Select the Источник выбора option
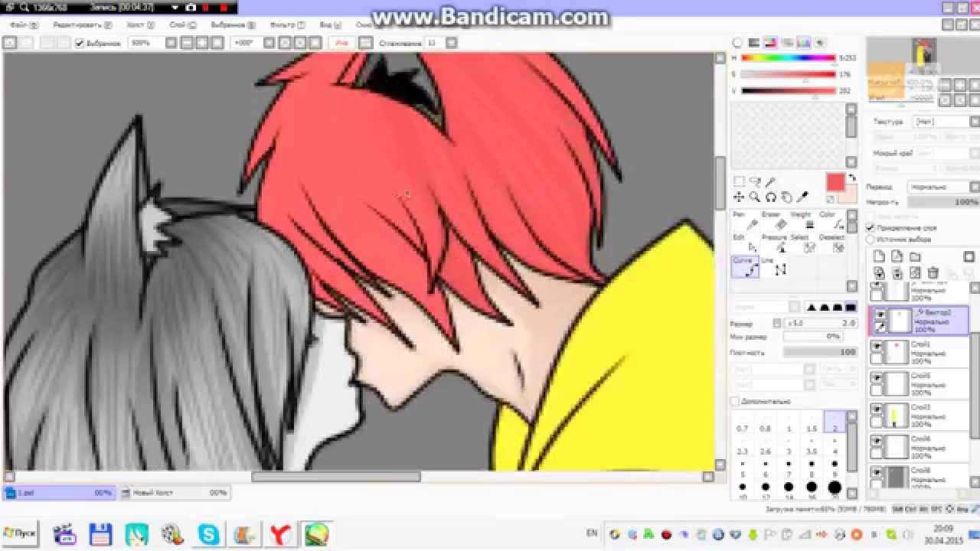 871,239
